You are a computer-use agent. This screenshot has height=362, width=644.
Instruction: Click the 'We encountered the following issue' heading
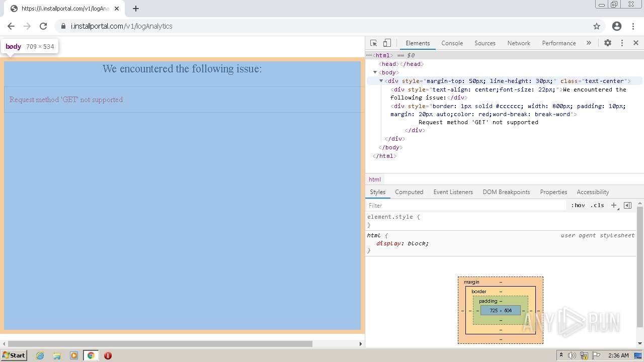point(182,68)
